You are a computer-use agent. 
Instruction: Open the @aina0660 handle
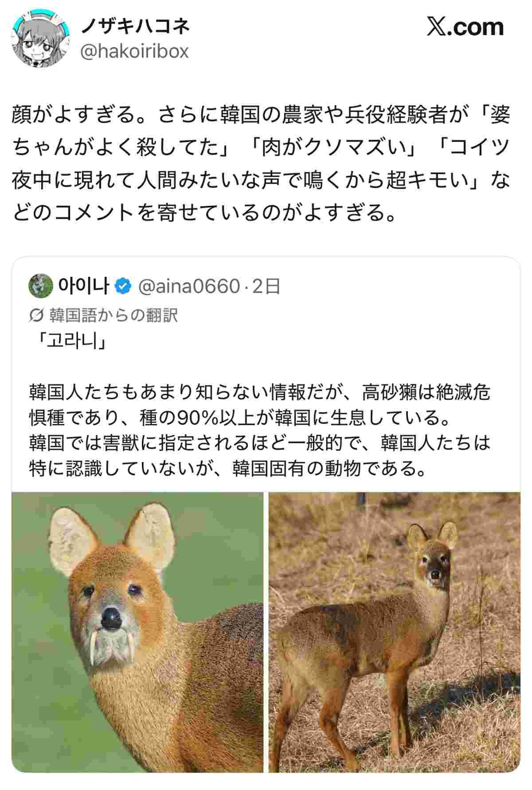(189, 287)
